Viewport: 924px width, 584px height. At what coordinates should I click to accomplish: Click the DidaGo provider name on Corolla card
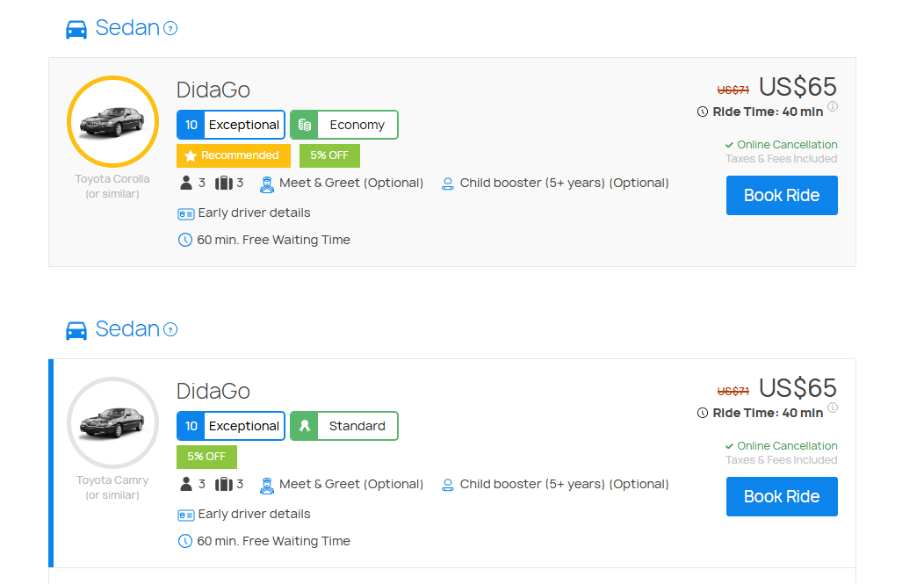tap(213, 90)
